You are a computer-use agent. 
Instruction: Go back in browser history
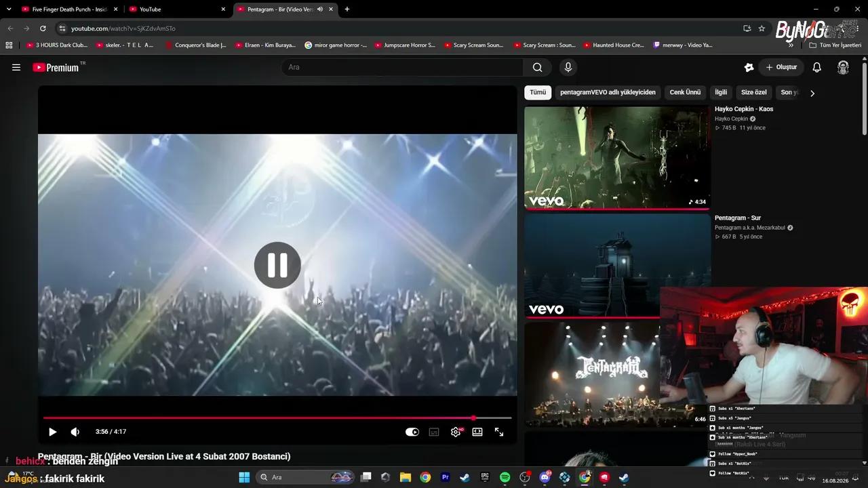[x=10, y=28]
